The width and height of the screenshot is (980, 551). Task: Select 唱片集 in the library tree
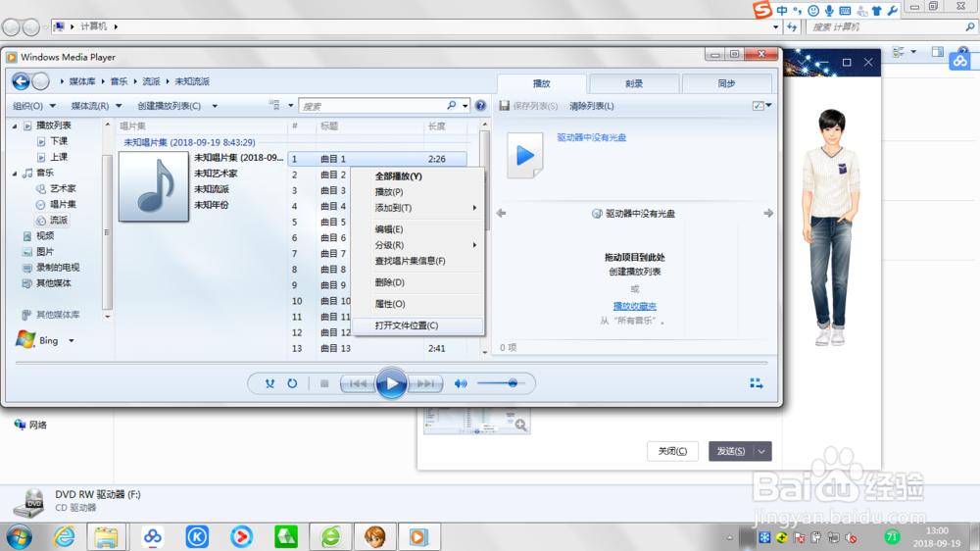point(56,204)
